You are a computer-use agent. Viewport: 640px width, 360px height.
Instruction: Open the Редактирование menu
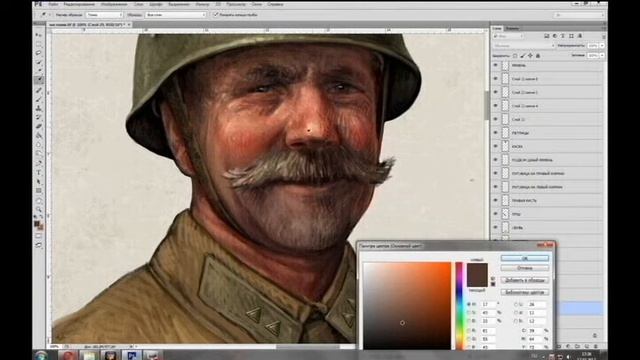pos(79,4)
